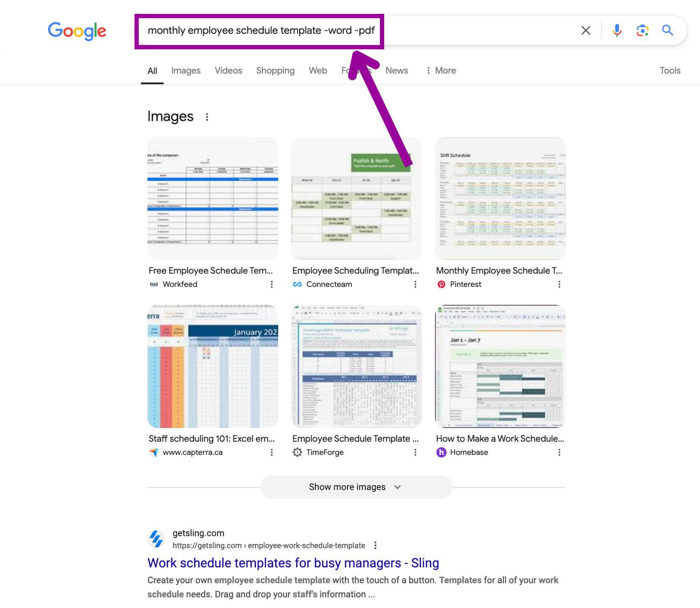Open about-this-result menu for getsling.com
Viewport: 700px width, 608px height.
pyautogui.click(x=375, y=546)
